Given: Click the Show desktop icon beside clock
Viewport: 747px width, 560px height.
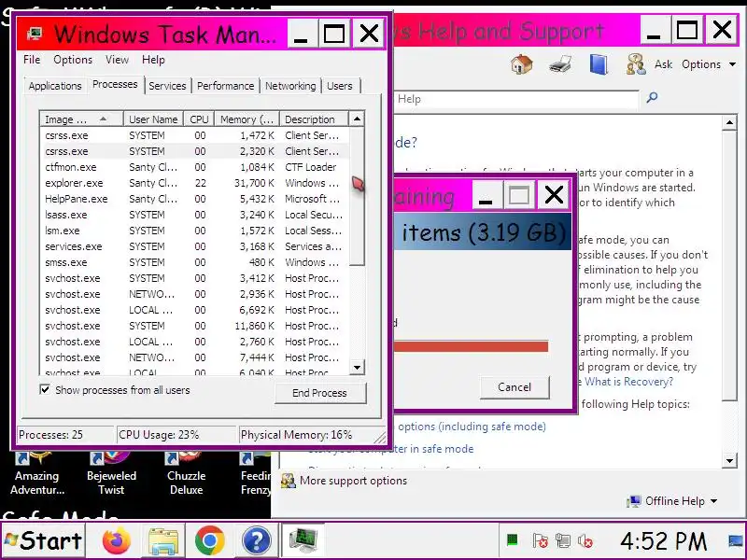Looking at the screenshot, I should coord(736,541).
